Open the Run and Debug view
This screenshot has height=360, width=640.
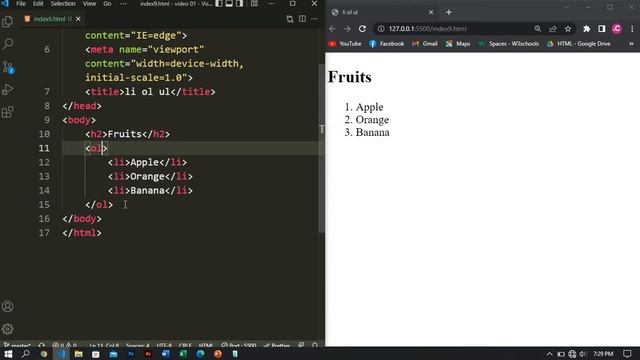click(7, 89)
